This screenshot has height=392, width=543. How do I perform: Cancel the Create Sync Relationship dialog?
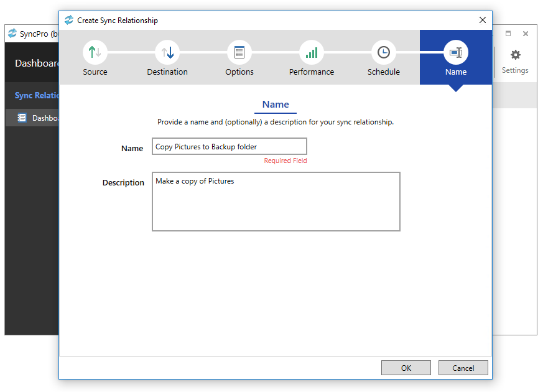463,368
